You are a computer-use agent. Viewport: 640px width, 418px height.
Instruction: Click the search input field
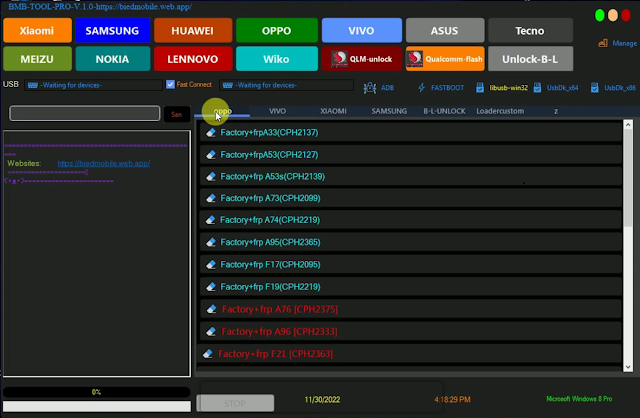tap(85, 113)
